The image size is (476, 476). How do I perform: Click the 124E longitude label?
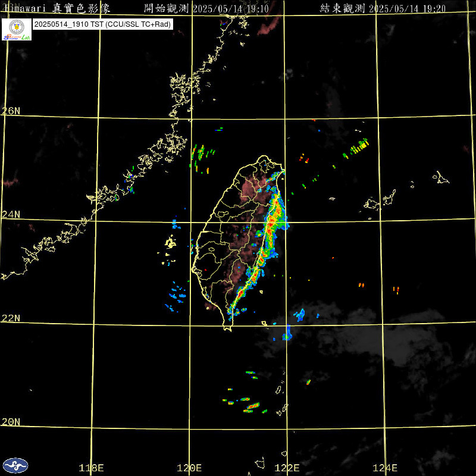[x=385, y=468]
